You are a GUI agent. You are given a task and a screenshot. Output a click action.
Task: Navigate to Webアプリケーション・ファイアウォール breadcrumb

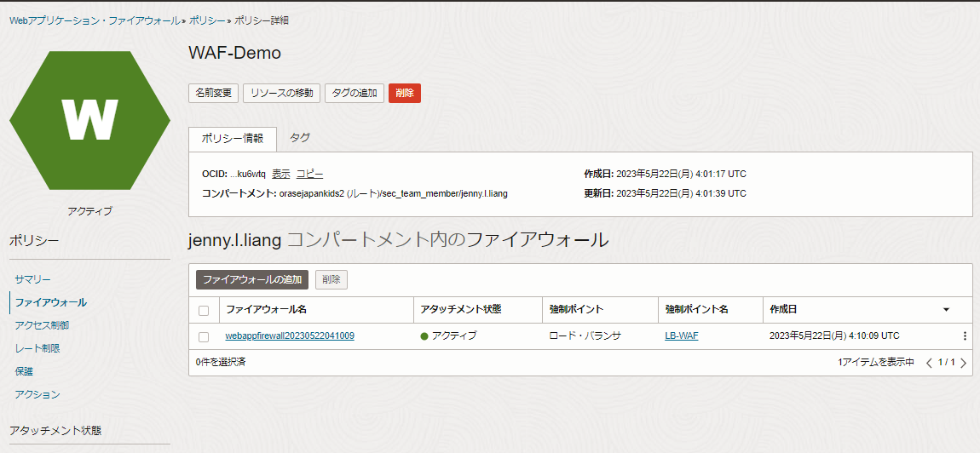click(94, 20)
